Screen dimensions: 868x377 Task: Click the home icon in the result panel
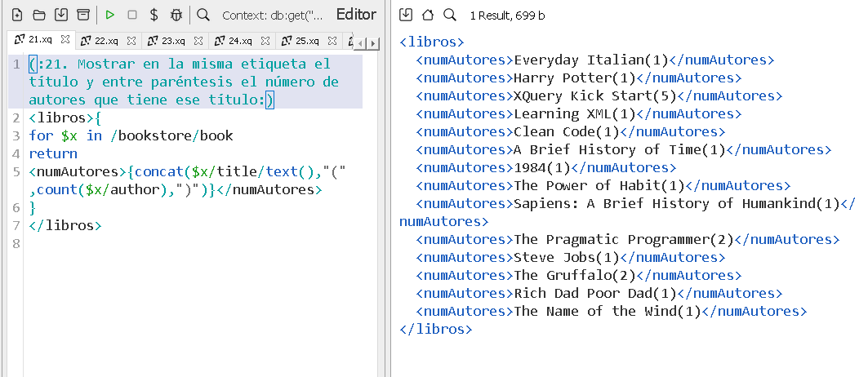(428, 15)
